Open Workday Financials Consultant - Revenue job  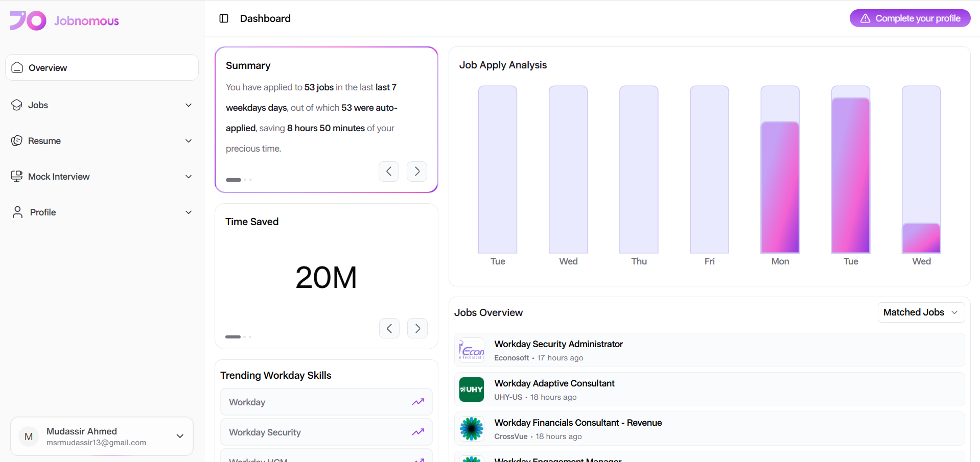(709, 429)
